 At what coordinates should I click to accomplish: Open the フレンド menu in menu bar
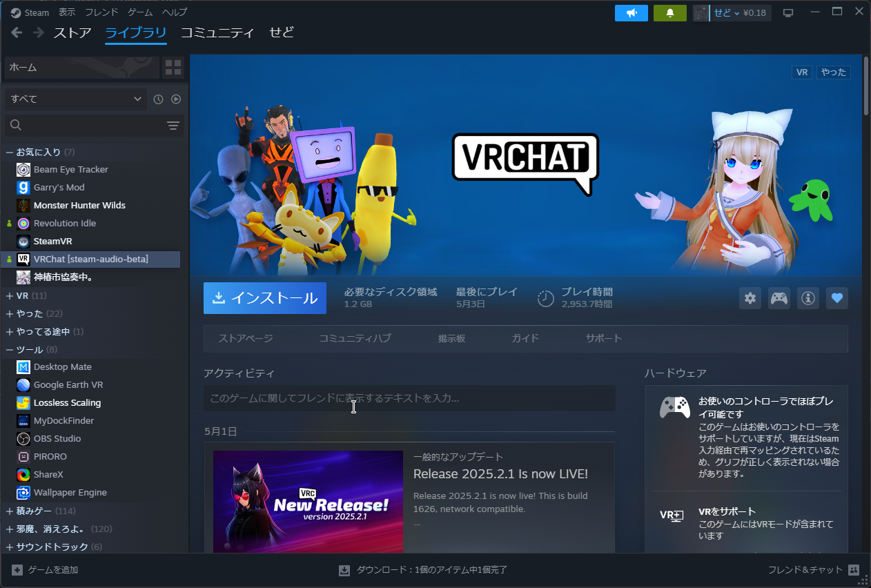101,12
